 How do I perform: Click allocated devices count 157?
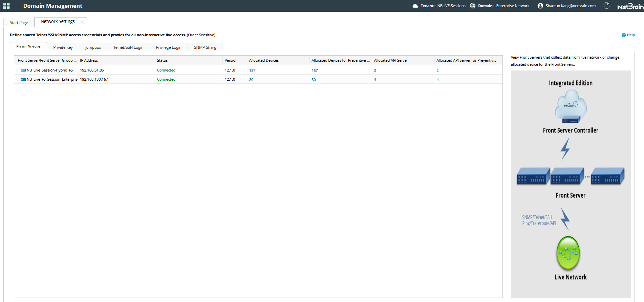252,71
